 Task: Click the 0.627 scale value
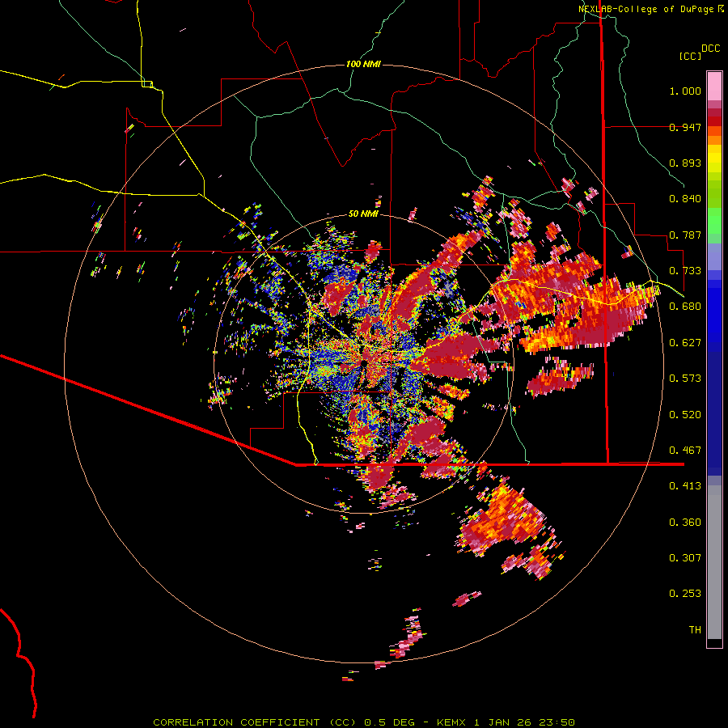[685, 343]
